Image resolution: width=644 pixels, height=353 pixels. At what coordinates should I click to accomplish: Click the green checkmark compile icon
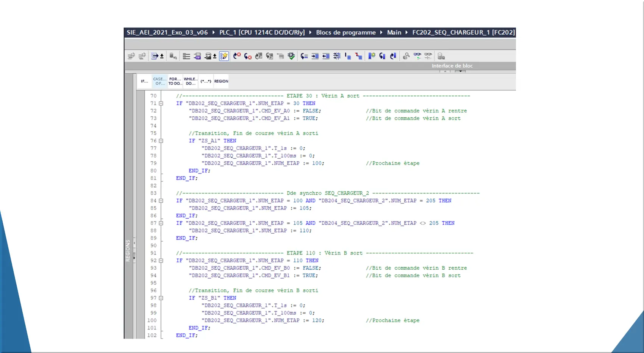click(x=291, y=56)
